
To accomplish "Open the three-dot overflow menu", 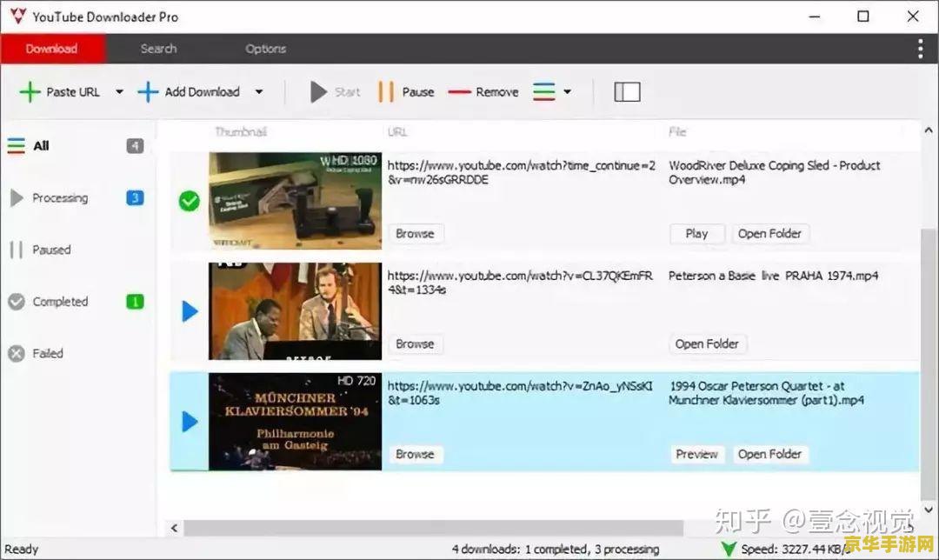I will point(920,49).
